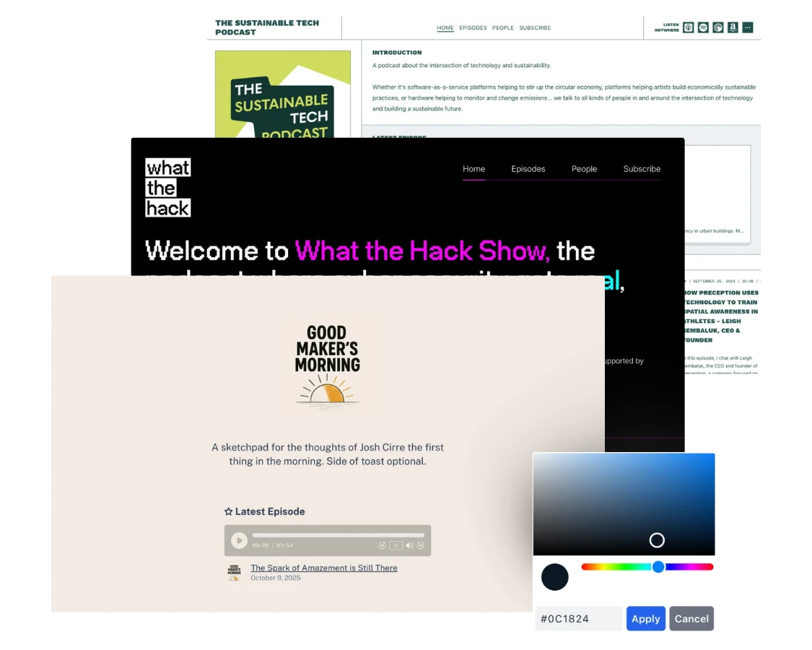The width and height of the screenshot is (812, 650).
Task: Click the hue slider handle
Action: pyautogui.click(x=658, y=566)
